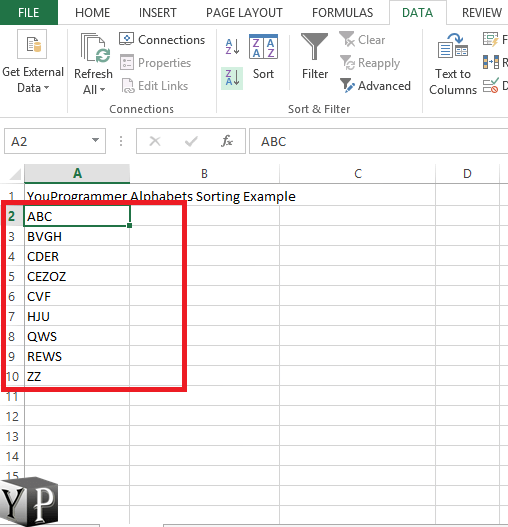Viewport: 508px width, 527px height.
Task: Open the FILE tab
Action: (x=29, y=12)
